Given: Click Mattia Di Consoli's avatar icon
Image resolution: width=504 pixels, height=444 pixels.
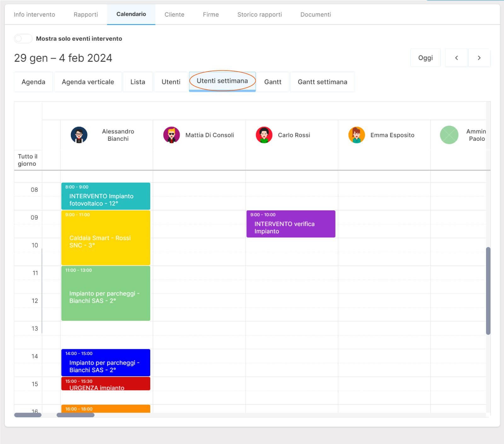Looking at the screenshot, I should [171, 135].
